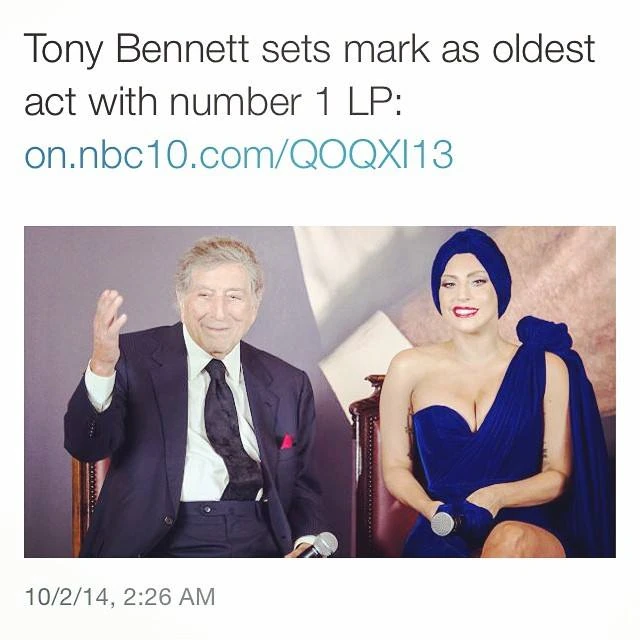
Task: Click the 10/2/14, 2:26 AM timestamp
Action: pyautogui.click(x=120, y=597)
